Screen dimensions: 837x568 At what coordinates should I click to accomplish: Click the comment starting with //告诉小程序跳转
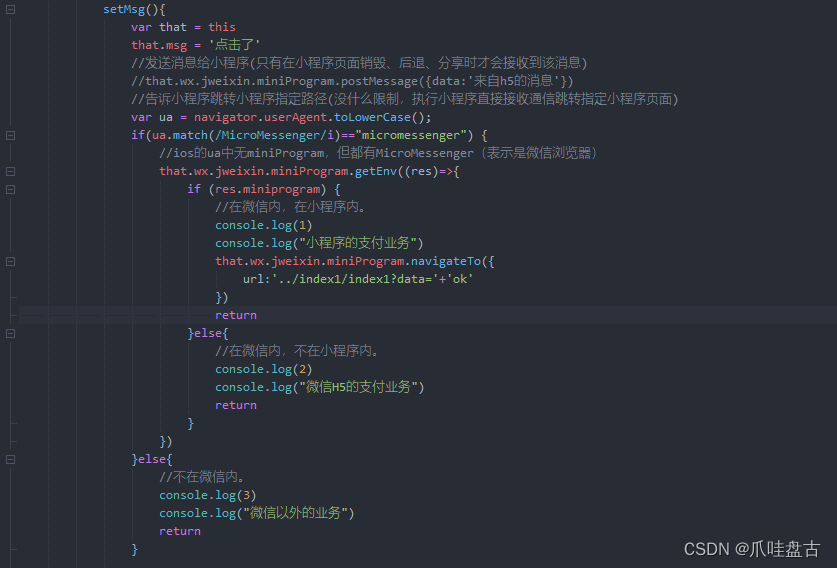pyautogui.click(x=404, y=99)
